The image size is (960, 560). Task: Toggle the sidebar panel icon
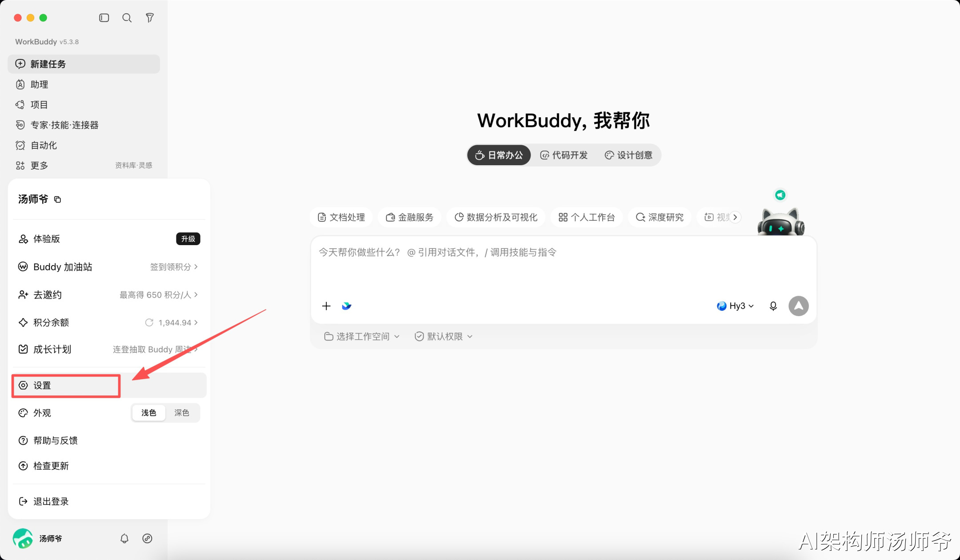coord(104,18)
